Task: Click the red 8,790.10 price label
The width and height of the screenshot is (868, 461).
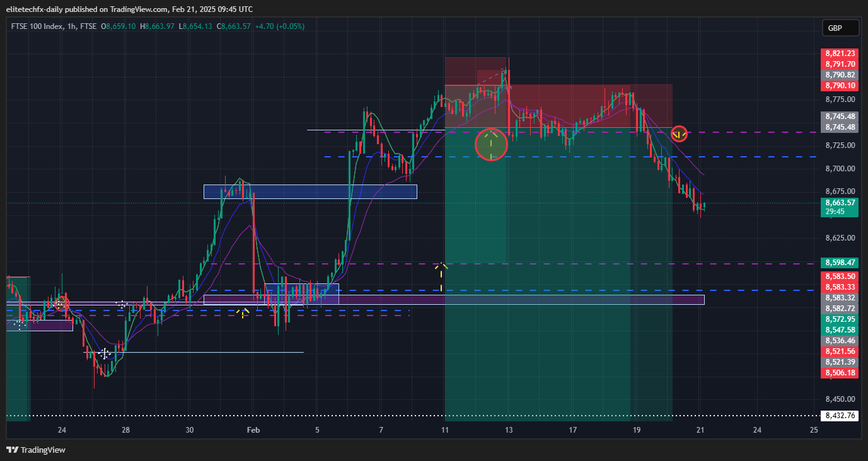Action: pos(839,86)
